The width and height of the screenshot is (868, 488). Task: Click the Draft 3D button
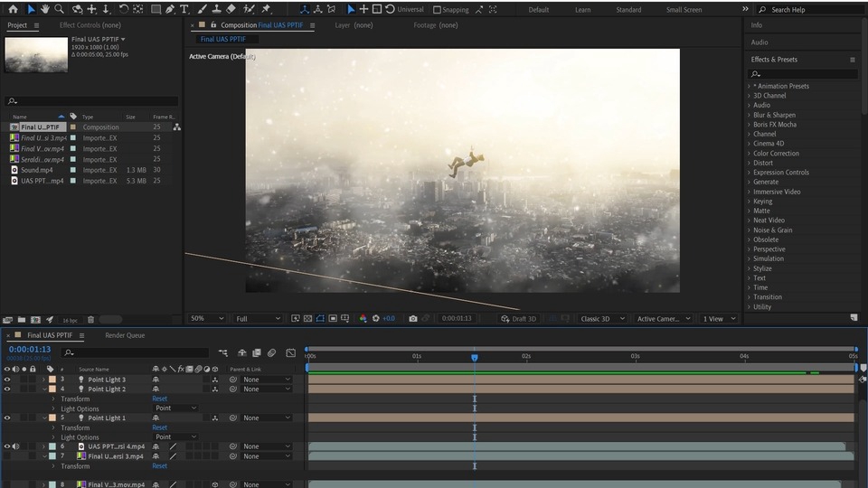click(x=519, y=318)
